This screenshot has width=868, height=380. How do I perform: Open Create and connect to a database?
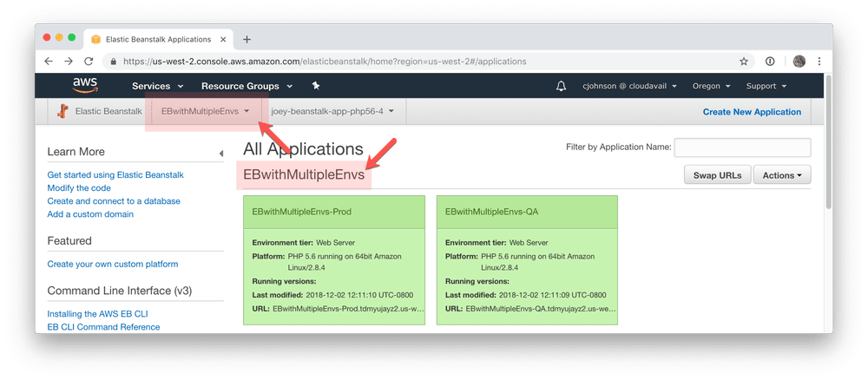(114, 201)
